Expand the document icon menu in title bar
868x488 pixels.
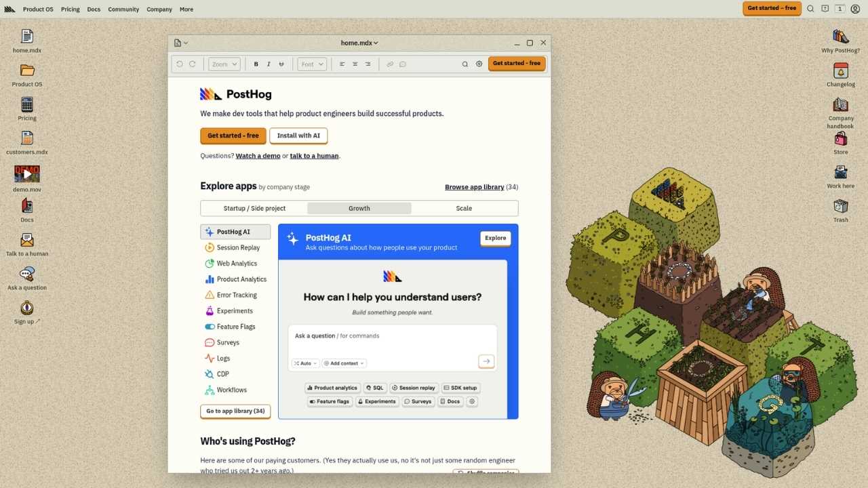(x=181, y=43)
